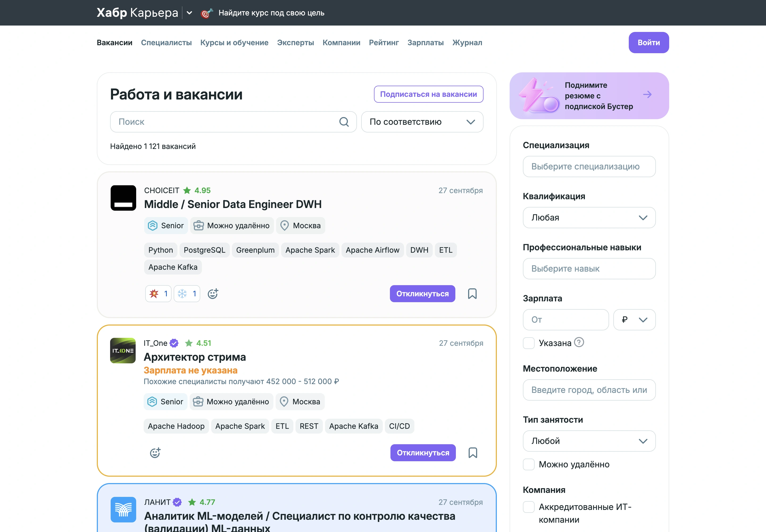Click the Senior level tag on IT_One vacancy
Viewport: 766px width, 532px height.
pyautogui.click(x=166, y=402)
